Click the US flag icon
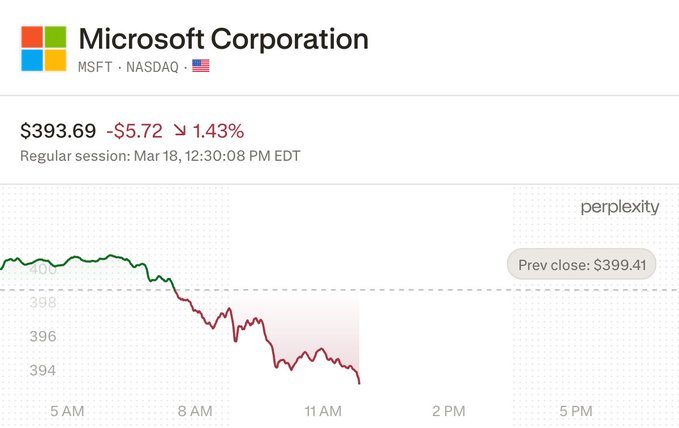This screenshot has width=679, height=428. [200, 67]
